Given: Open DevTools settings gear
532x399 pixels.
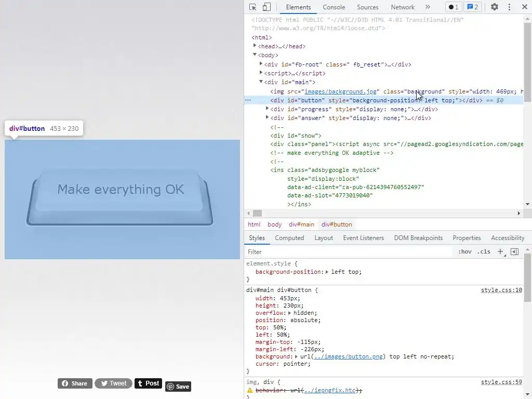Looking at the screenshot, I should point(495,7).
